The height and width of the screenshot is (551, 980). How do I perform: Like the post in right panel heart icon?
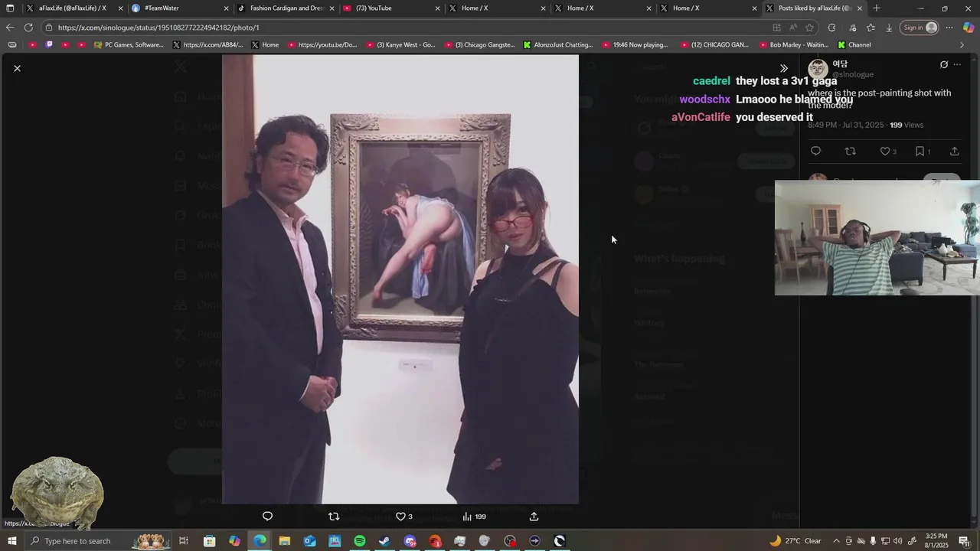[x=887, y=152]
